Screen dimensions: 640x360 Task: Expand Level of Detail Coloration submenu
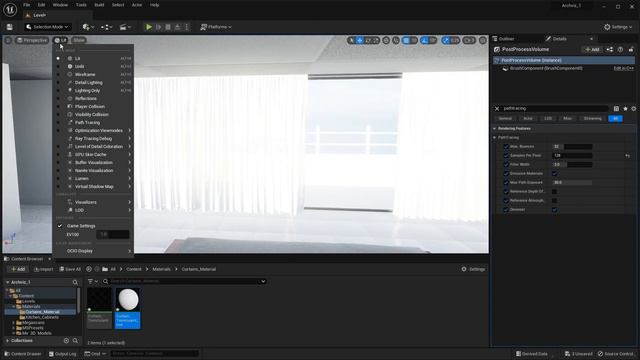pos(93,147)
